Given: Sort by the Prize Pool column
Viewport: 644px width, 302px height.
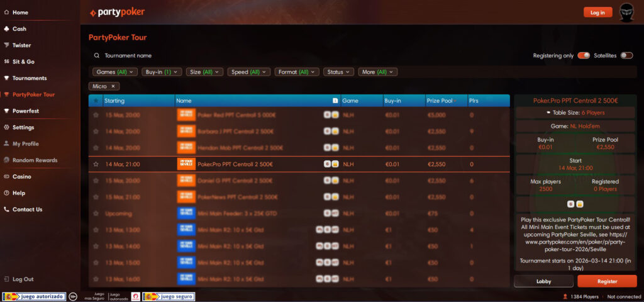Looking at the screenshot, I should pyautogui.click(x=440, y=101).
